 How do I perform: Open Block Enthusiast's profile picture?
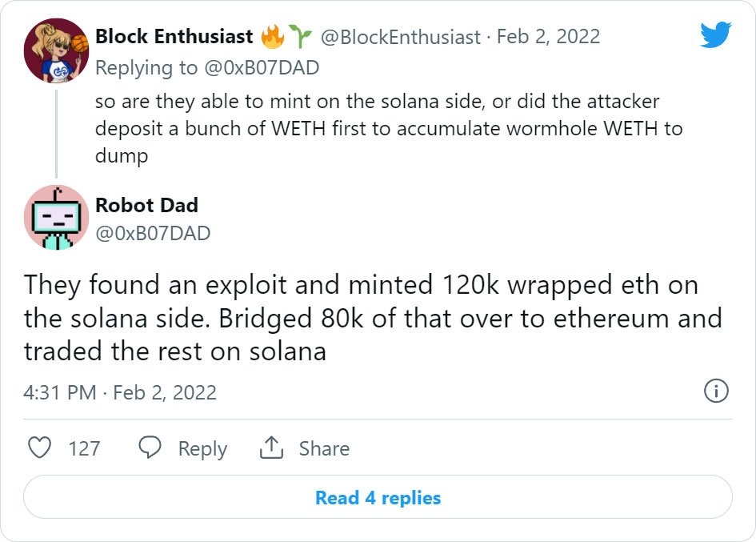point(56,50)
